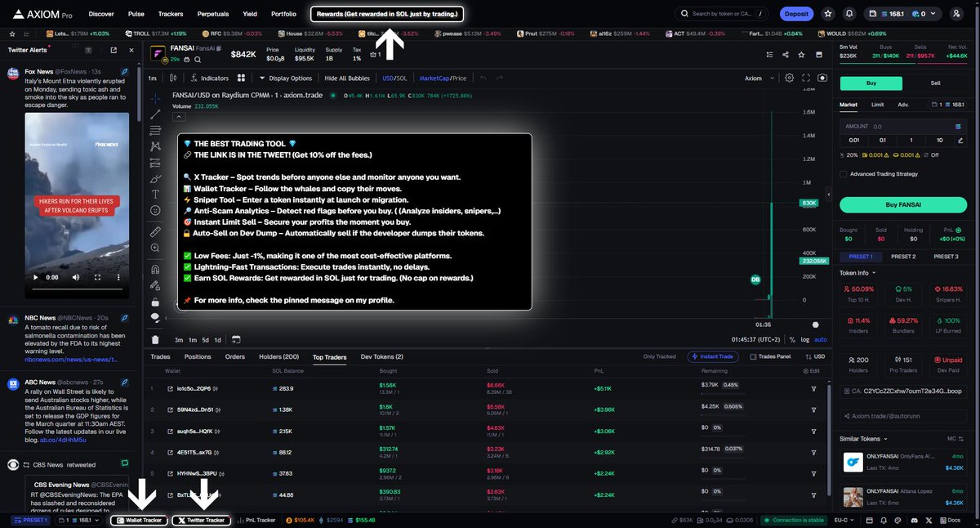Enable Advanced Trading Strategy checkbox
This screenshot has height=528, width=980.
pyautogui.click(x=844, y=173)
